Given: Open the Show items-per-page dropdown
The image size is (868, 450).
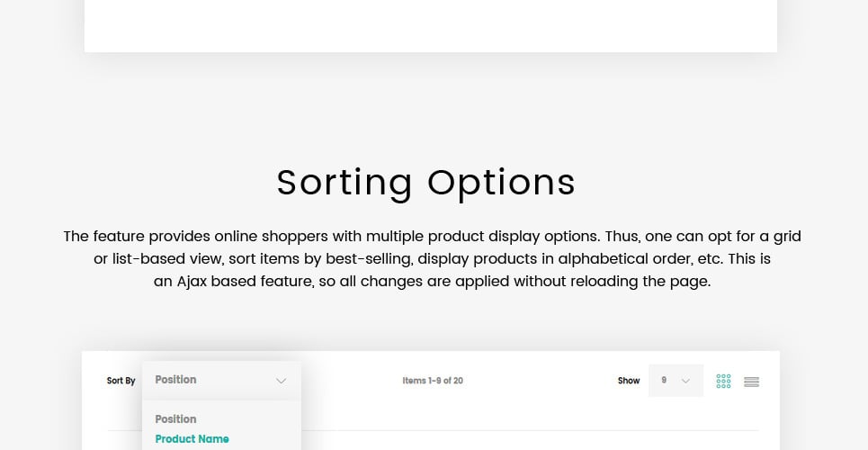Looking at the screenshot, I should pos(675,381).
